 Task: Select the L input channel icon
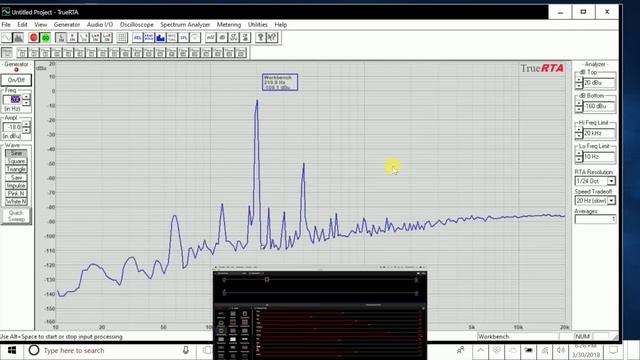(61, 38)
